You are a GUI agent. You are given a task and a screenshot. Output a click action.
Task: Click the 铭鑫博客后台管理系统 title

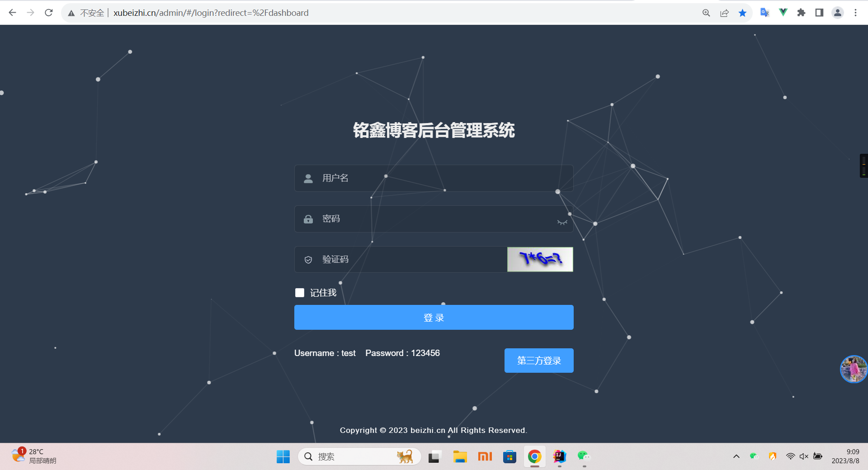click(x=434, y=130)
